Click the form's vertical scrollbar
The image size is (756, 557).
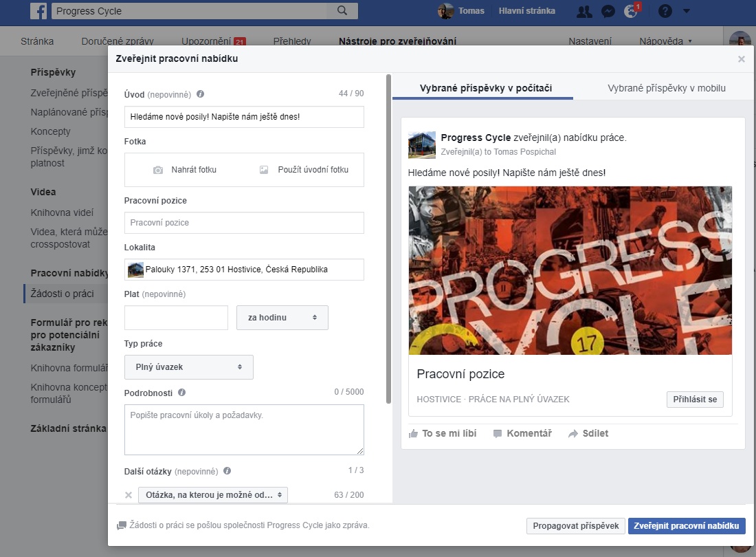pos(388,239)
